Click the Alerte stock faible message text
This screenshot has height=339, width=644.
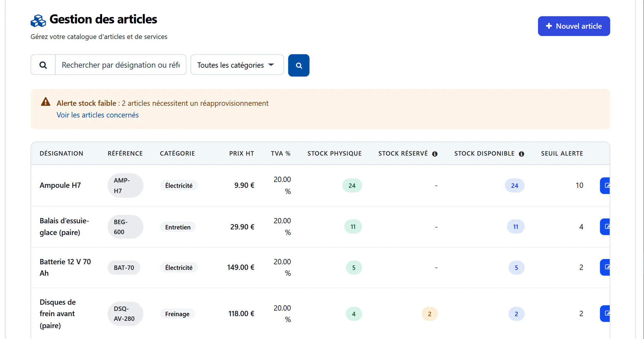tap(162, 103)
